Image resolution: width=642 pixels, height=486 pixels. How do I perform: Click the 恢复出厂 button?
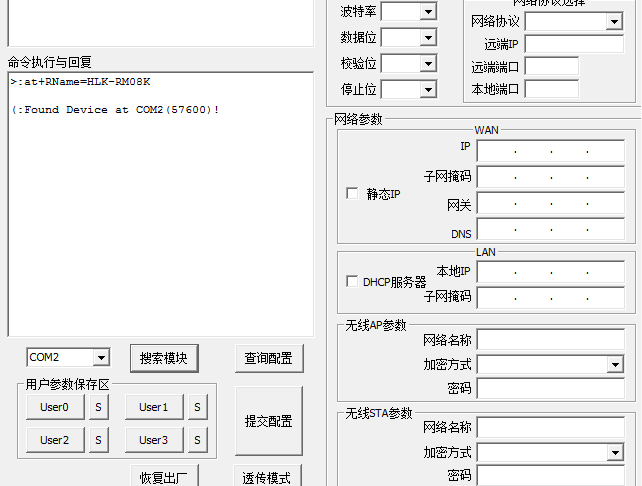(x=164, y=476)
